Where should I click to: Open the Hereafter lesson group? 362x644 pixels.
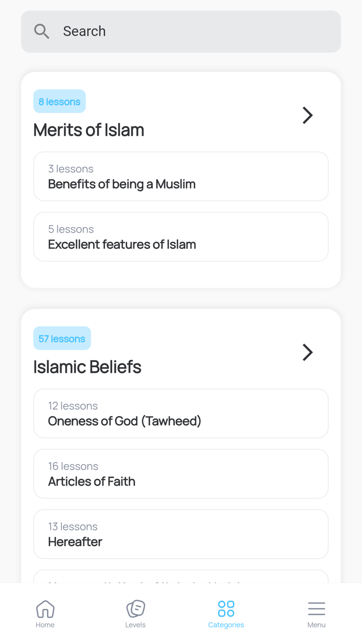point(180,534)
